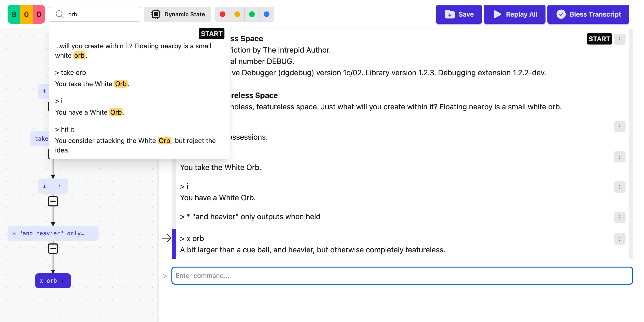This screenshot has width=644, height=322.
Task: Click the Dynamic State chip icon
Action: pyautogui.click(x=156, y=14)
